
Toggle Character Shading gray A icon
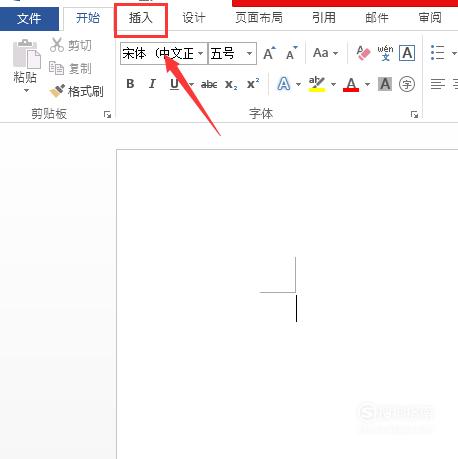coord(385,84)
